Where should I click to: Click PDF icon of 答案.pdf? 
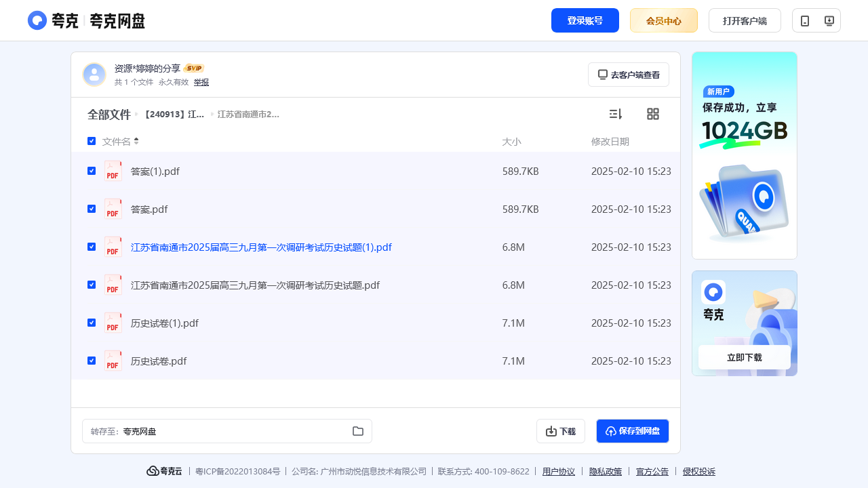pyautogui.click(x=113, y=209)
